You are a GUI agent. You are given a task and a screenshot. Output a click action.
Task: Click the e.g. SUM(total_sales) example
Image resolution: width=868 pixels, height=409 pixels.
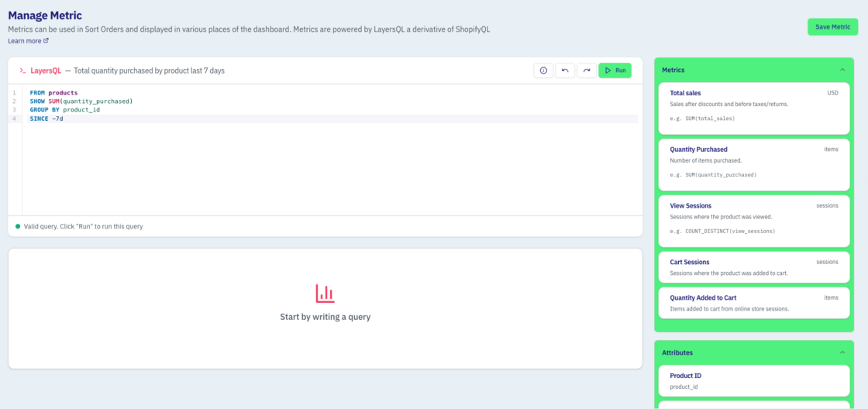[x=702, y=119]
